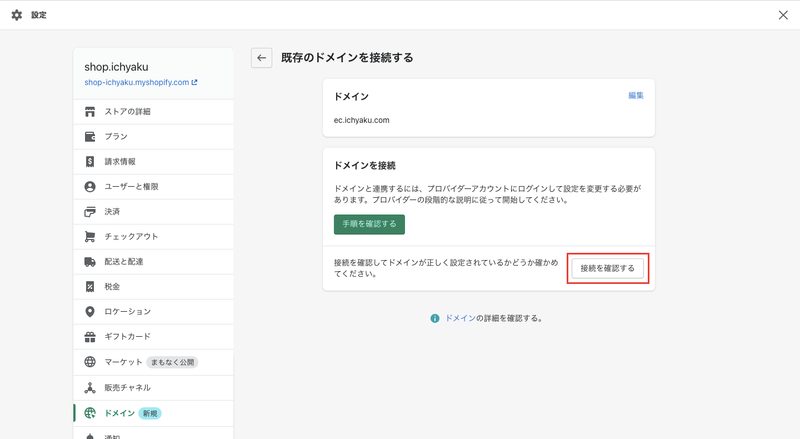
Task: Click the 新規 badge next to ドメイン
Action: point(150,413)
